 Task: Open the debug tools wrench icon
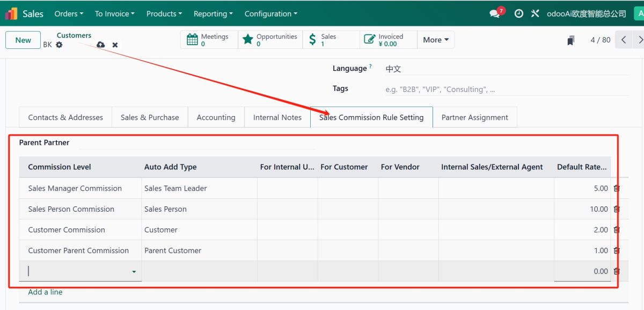(x=535, y=14)
